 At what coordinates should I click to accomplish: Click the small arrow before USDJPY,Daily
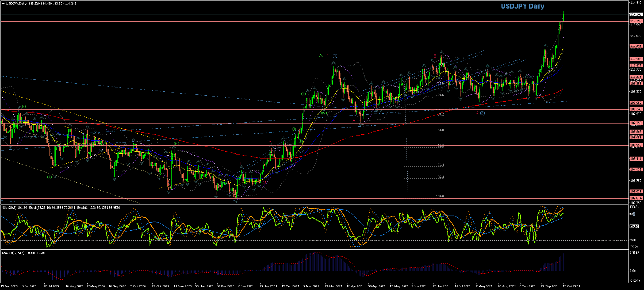pyautogui.click(x=3, y=3)
